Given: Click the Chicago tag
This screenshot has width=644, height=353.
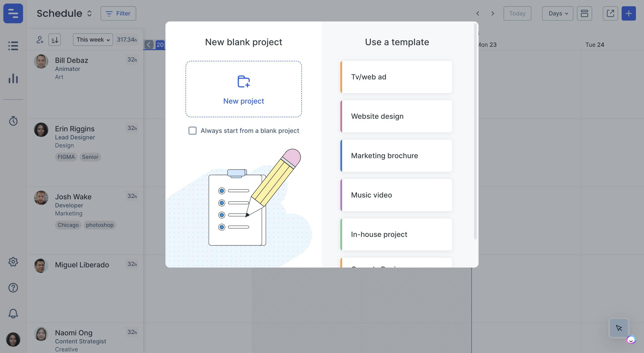Looking at the screenshot, I should [68, 225].
